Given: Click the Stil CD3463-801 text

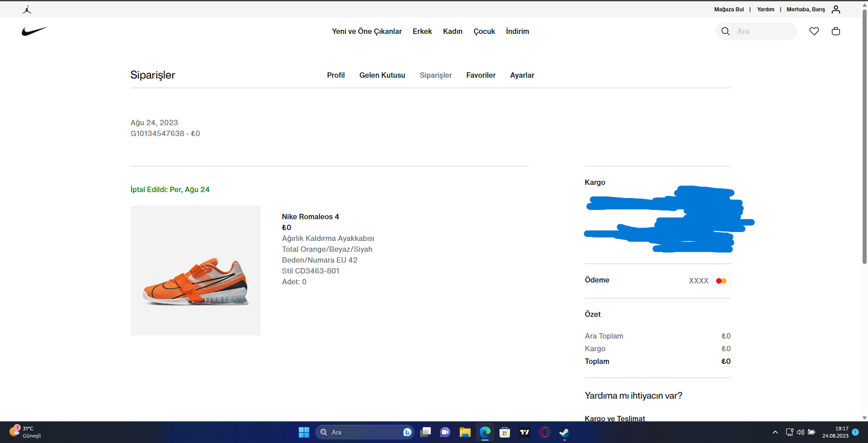Looking at the screenshot, I should coord(311,271).
